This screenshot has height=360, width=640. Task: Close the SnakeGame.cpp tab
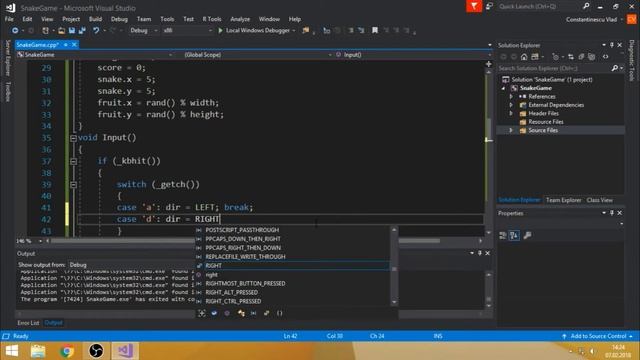pyautogui.click(x=74, y=44)
